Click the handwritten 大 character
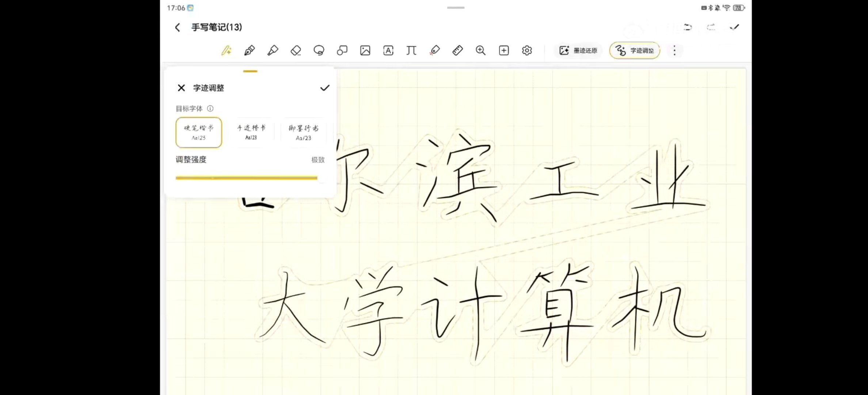 [292, 307]
